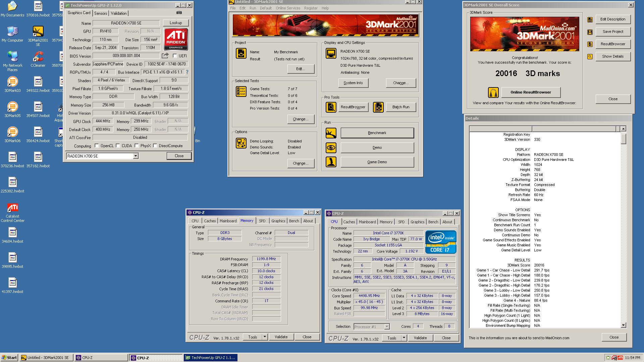Click the ATI Radeon logo in GPU-Z
The image size is (644, 362).
point(176,39)
